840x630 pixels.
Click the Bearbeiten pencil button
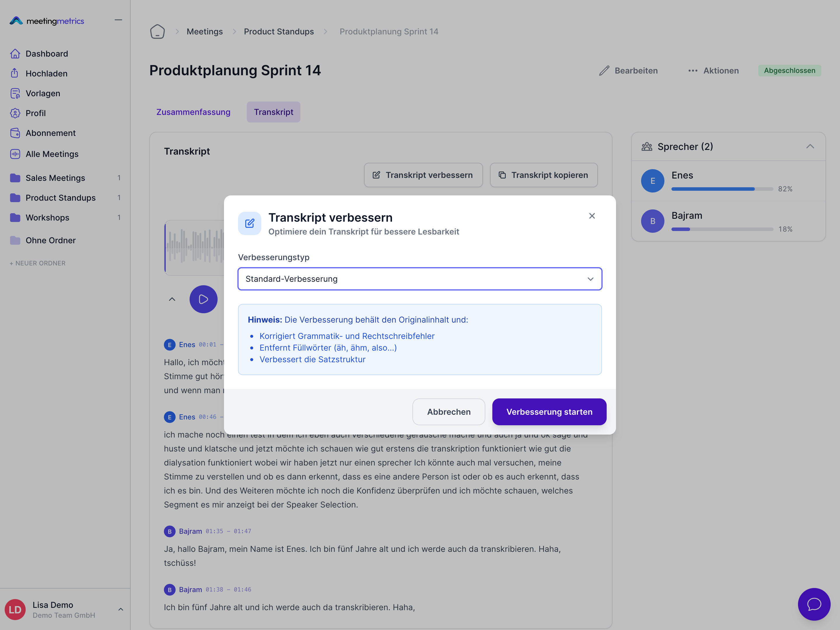(x=629, y=71)
